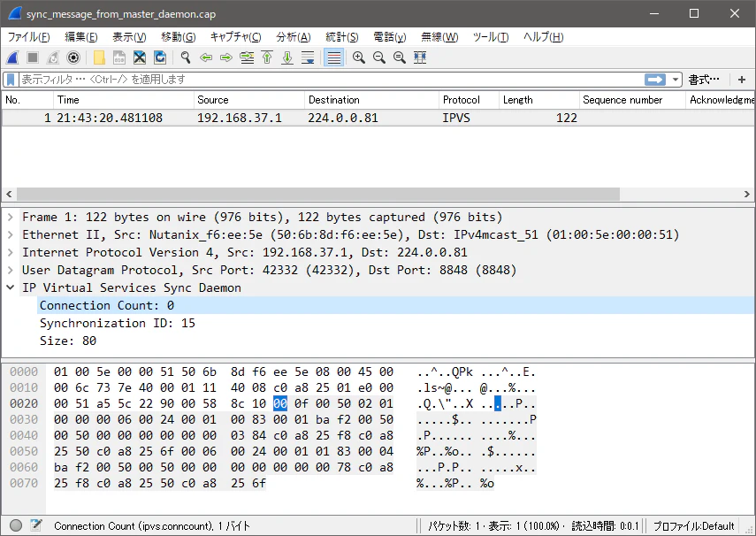Save the capture file icon
The image size is (756, 536).
119,57
